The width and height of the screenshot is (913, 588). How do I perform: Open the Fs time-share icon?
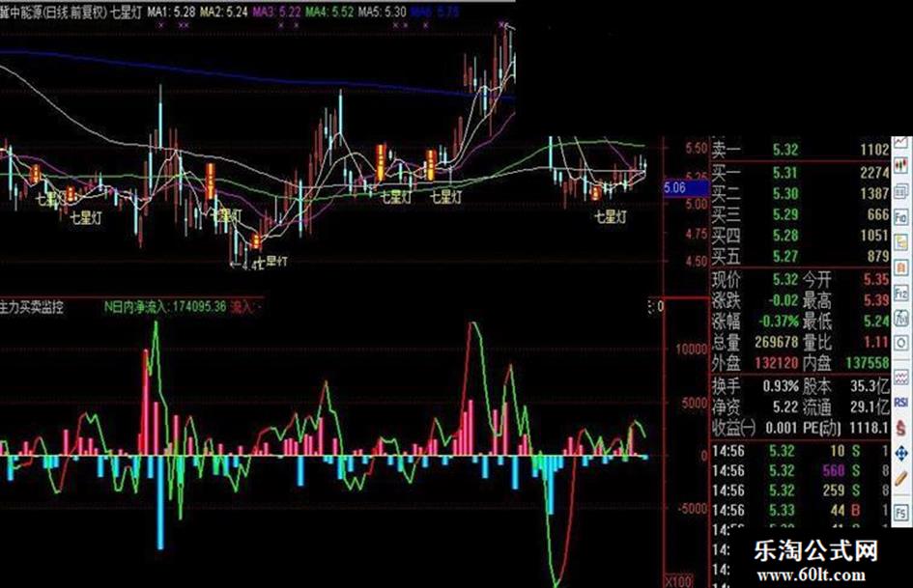[900, 513]
